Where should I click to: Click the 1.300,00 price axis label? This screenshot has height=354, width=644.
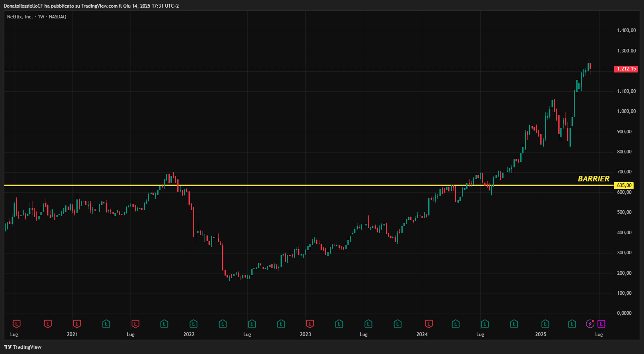pyautogui.click(x=626, y=51)
